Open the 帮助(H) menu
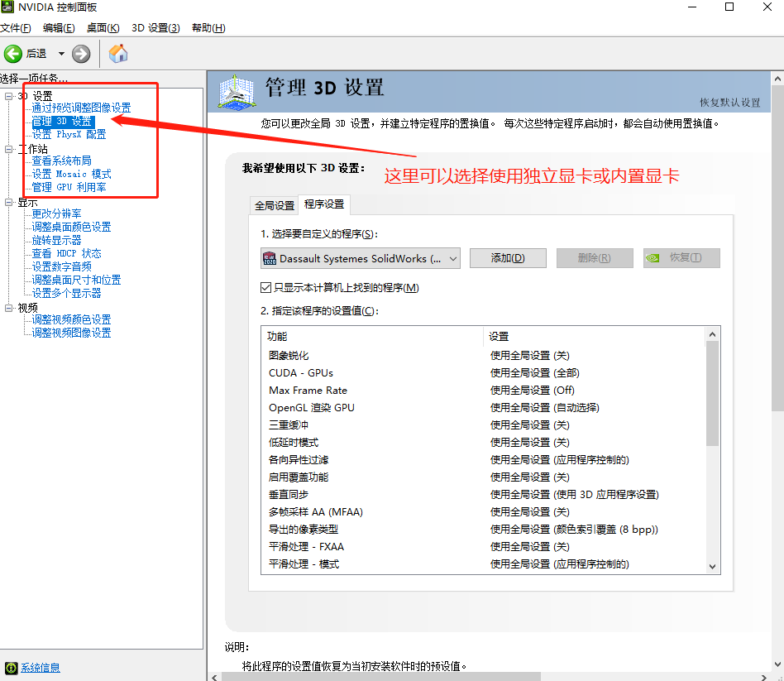The width and height of the screenshot is (784, 681). pyautogui.click(x=208, y=27)
